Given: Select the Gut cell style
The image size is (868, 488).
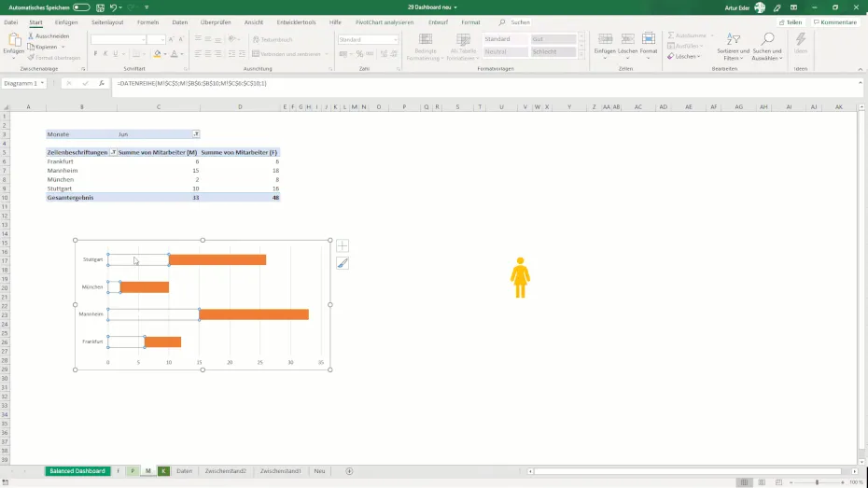Looking at the screenshot, I should tap(553, 39).
